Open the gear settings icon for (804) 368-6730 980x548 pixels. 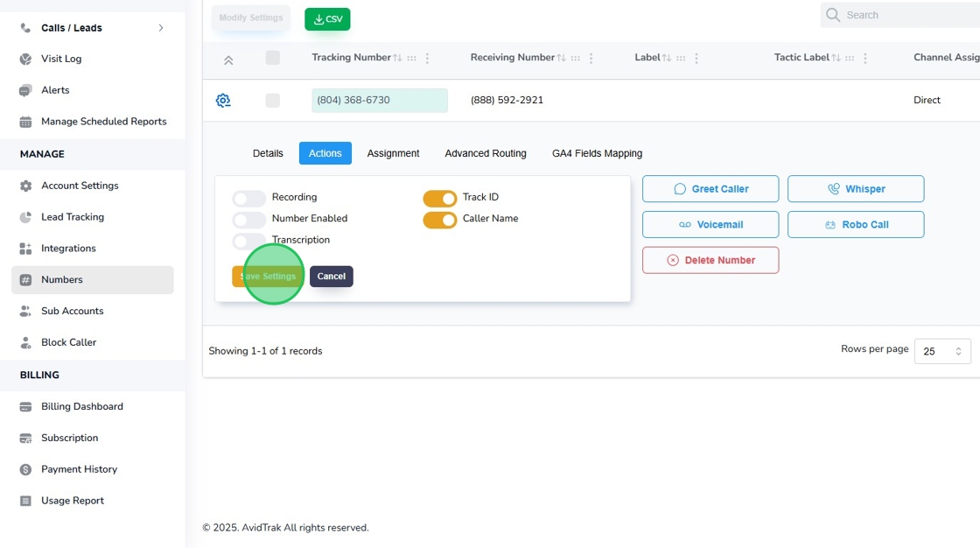[x=223, y=100]
